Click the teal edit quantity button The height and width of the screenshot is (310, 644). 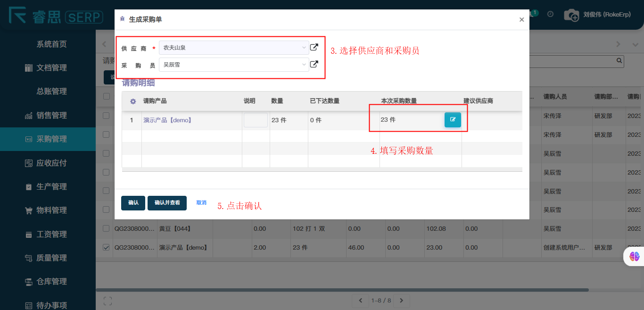(x=453, y=120)
